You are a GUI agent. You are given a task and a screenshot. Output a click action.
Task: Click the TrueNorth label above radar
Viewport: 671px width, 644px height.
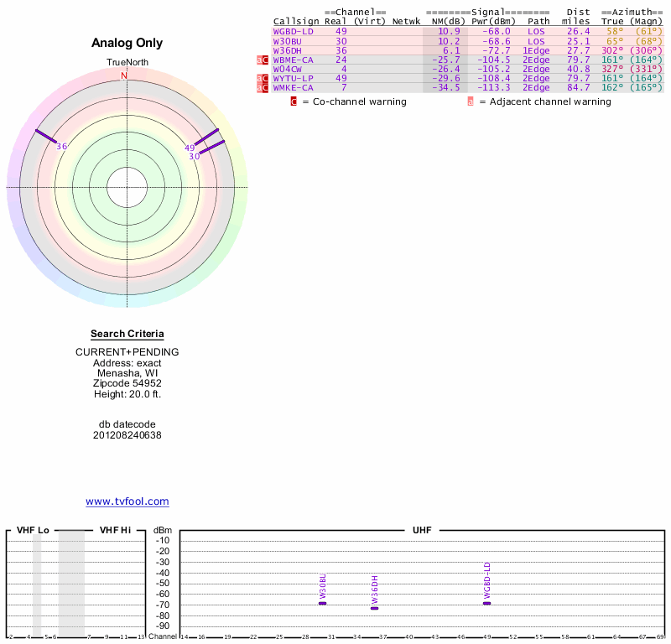coord(127,63)
